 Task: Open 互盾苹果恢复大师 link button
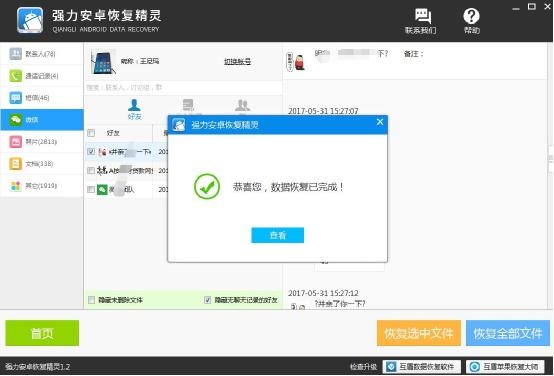coord(506,367)
